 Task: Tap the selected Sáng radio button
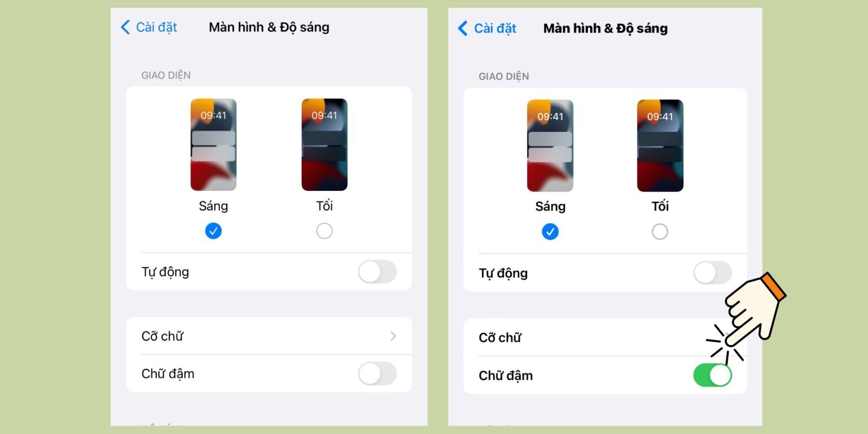pyautogui.click(x=214, y=231)
